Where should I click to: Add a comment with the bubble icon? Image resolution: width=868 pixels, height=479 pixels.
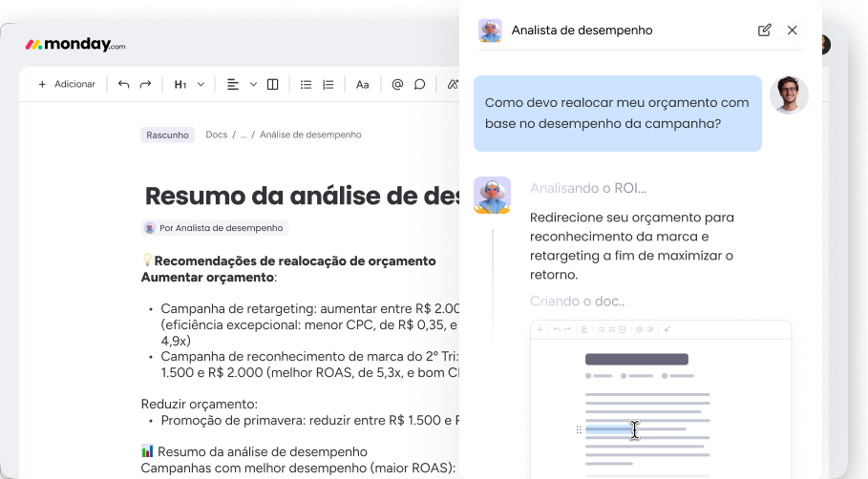419,84
